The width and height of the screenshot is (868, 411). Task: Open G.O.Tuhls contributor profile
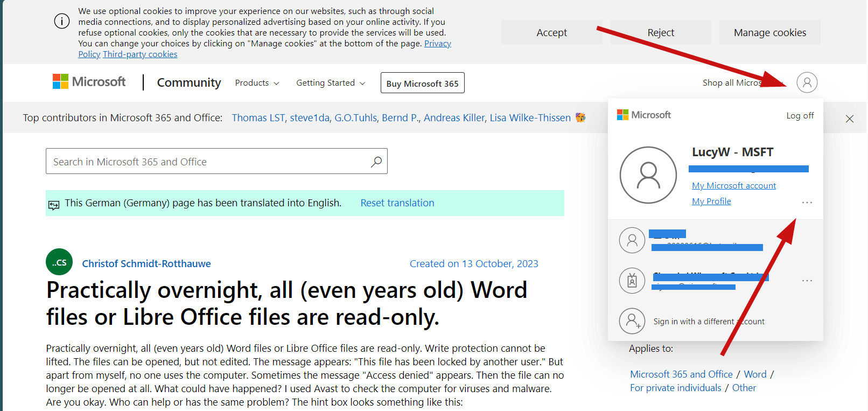tap(356, 118)
